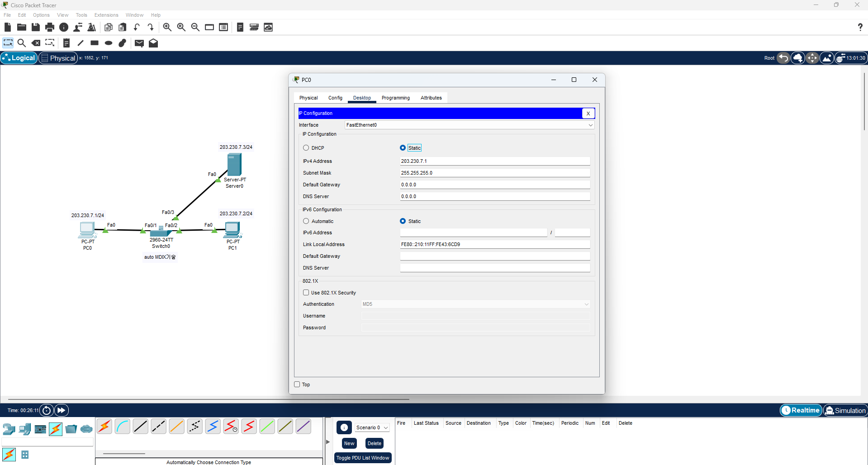The width and height of the screenshot is (868, 465).
Task: Click the Print icon in the toolbar
Action: pos(50,27)
